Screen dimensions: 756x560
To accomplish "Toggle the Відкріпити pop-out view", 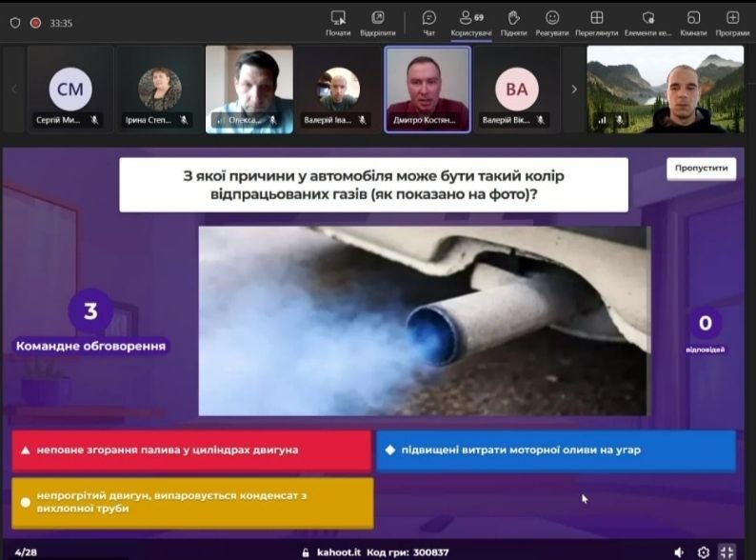I will 377,22.
